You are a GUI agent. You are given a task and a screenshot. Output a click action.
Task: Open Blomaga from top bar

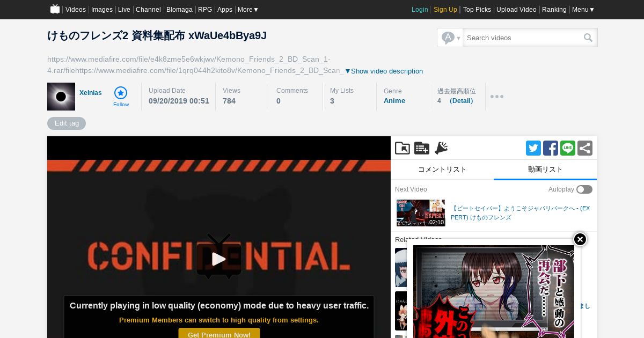tap(179, 10)
